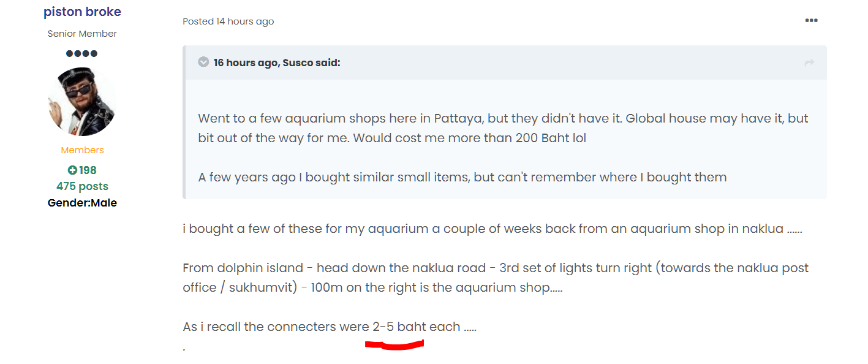The image size is (868, 364).
Task: Click the reputation number 198
Action: pos(88,170)
